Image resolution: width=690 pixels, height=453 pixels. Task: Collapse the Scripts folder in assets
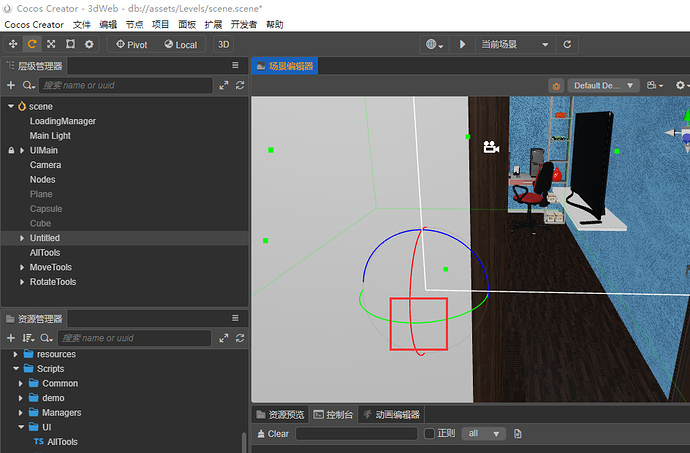16,369
